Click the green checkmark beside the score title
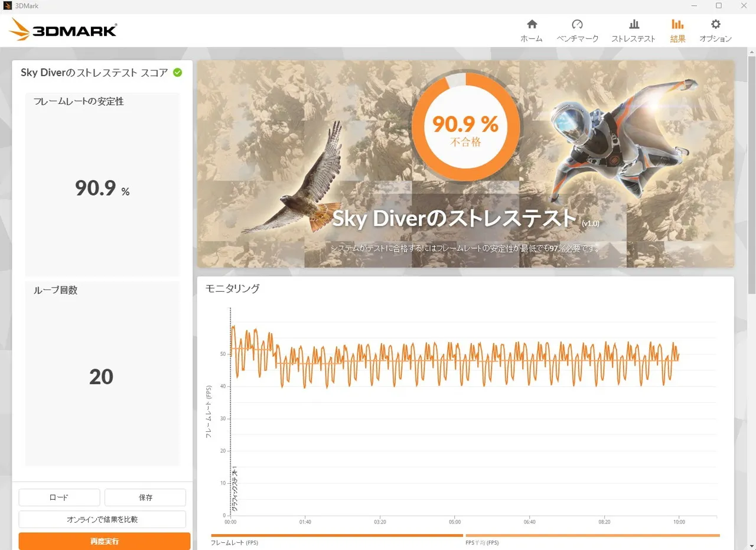The height and width of the screenshot is (550, 756). pos(177,73)
